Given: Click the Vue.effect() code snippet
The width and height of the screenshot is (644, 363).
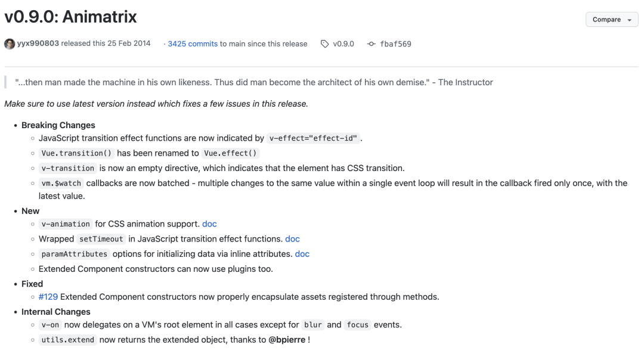Looking at the screenshot, I should coord(230,153).
